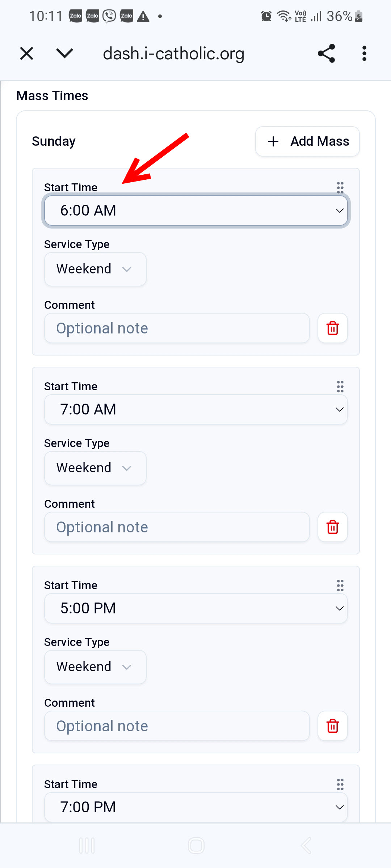Click drag handle of 5:00 PM mass

tap(340, 585)
